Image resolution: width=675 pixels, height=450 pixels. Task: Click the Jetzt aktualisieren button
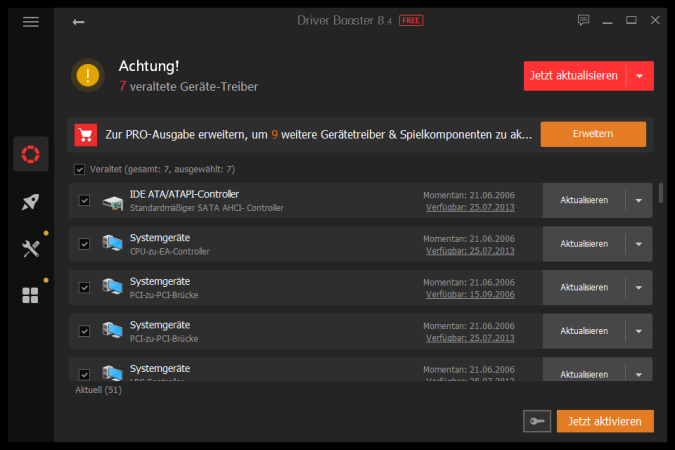pos(574,76)
